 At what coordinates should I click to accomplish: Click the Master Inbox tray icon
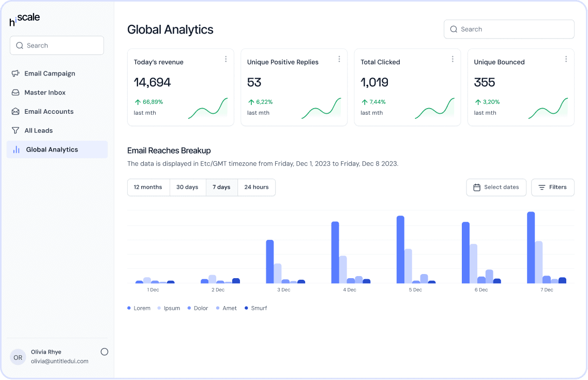(16, 93)
